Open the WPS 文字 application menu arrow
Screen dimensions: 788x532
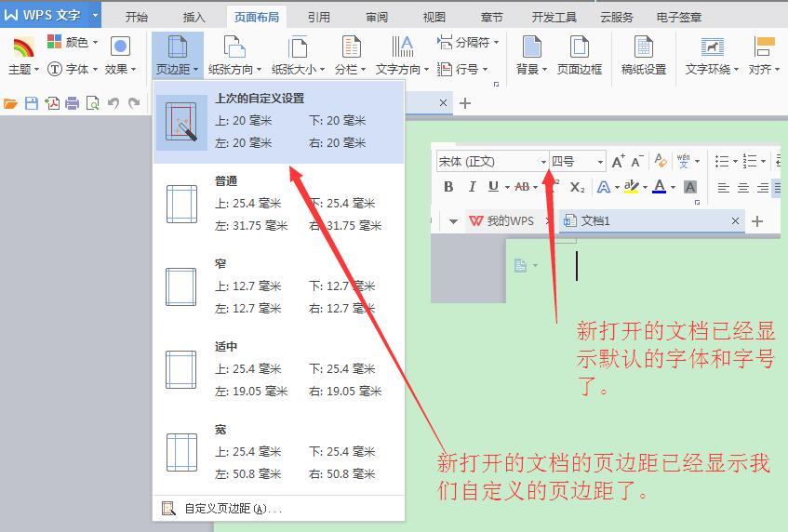pos(96,15)
